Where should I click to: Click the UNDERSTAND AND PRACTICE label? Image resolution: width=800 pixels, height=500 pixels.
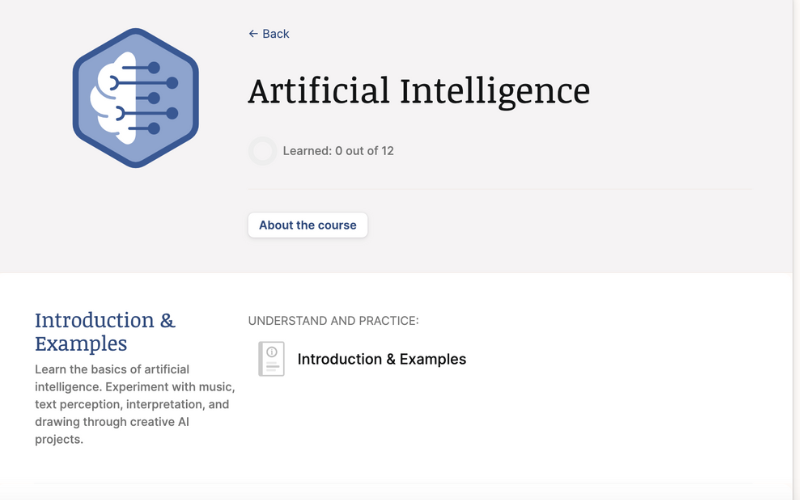coord(333,321)
